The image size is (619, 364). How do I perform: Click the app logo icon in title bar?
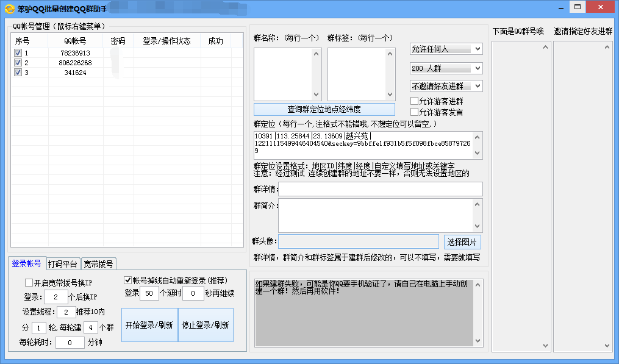(10, 9)
